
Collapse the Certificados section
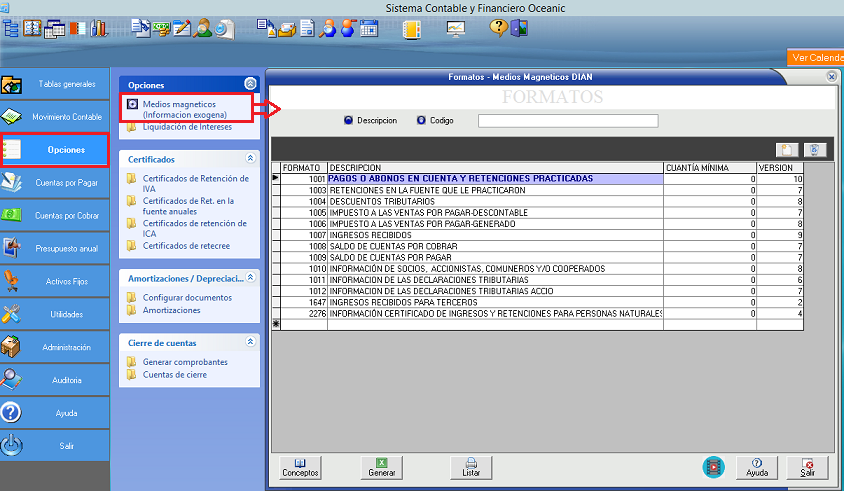tap(250, 158)
